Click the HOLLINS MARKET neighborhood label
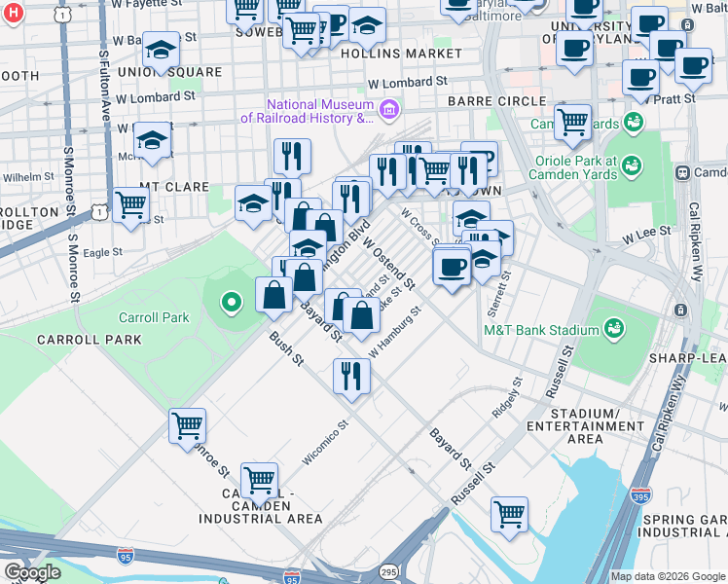728x584 pixels. point(402,54)
